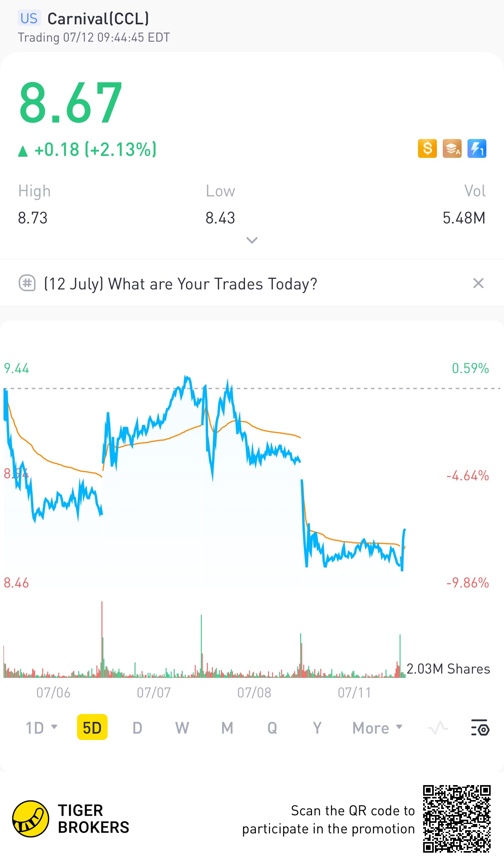Tap the brown stacked coins badge icon
Screen dimensions: 504x866
[452, 149]
